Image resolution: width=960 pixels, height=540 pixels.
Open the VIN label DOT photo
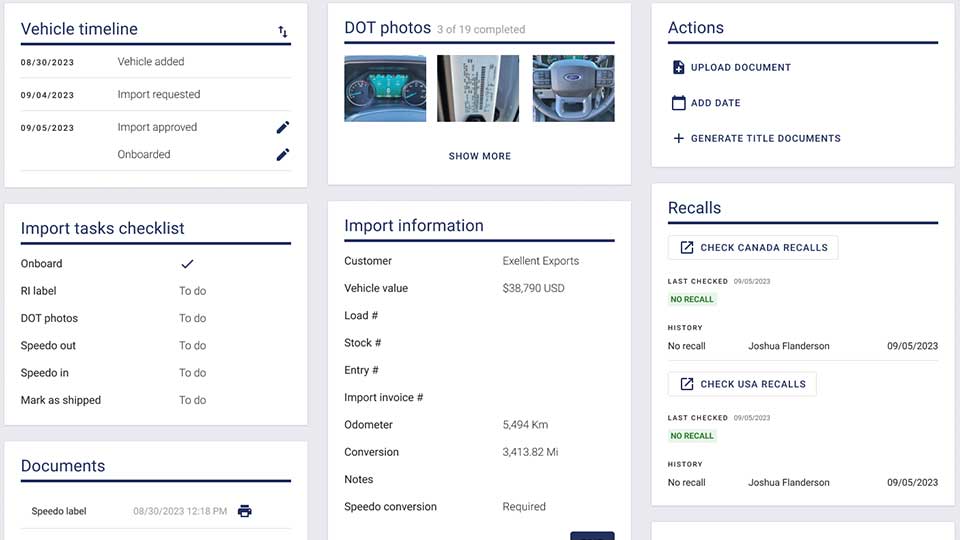[478, 88]
